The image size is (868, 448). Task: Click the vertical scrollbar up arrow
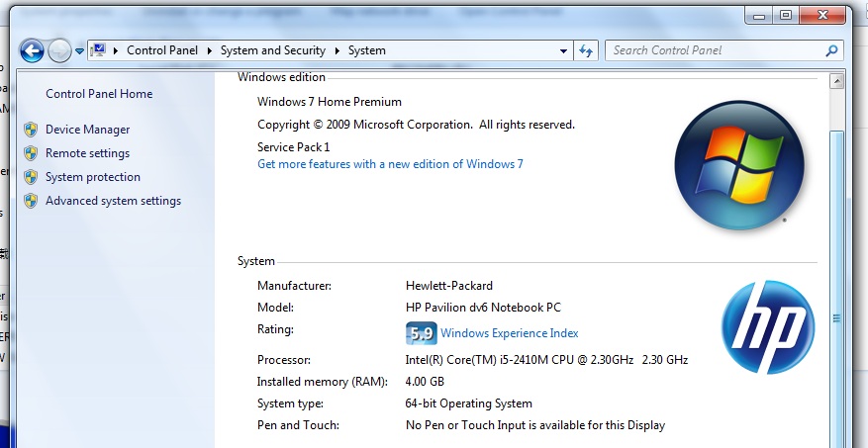coord(836,81)
